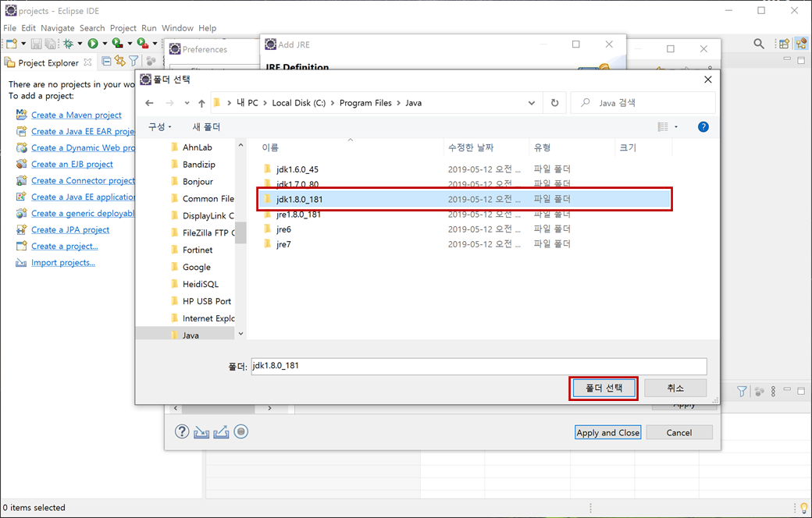Click the Java EE perspective icon
Image resolution: width=812 pixels, height=518 pixels.
point(801,44)
